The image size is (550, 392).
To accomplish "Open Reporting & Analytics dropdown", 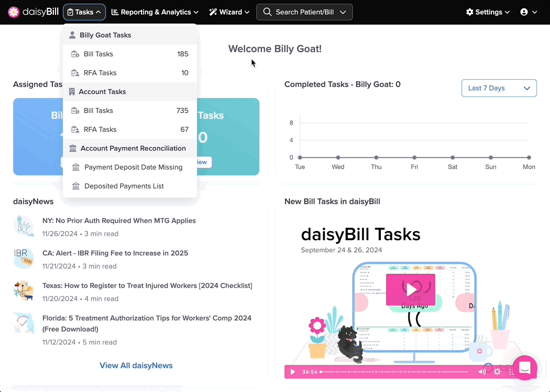I will 155,12.
